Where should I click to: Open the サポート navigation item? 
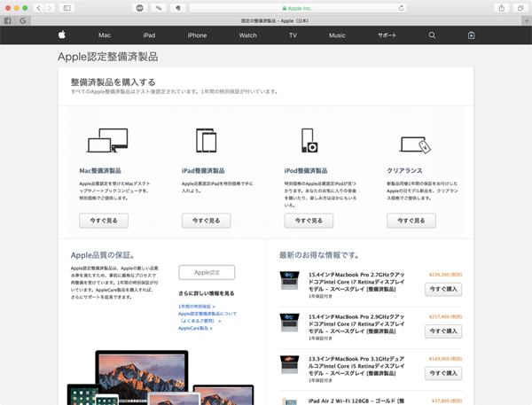387,35
